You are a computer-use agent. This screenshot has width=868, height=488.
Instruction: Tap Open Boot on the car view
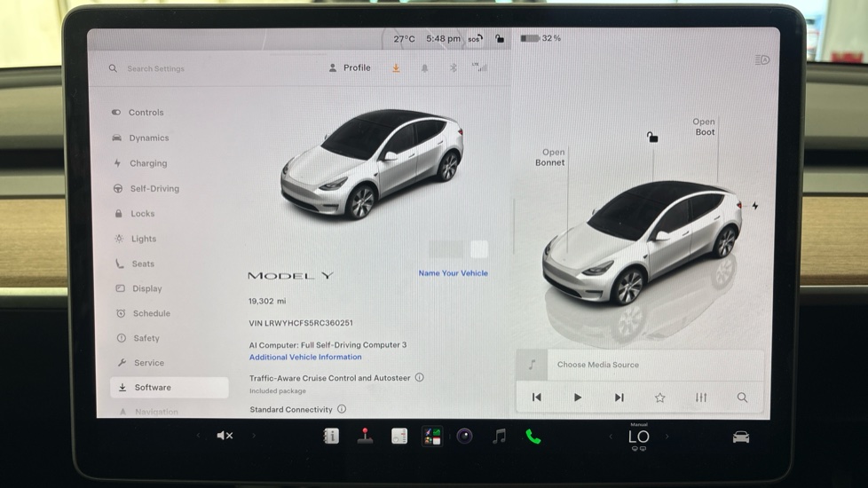click(x=704, y=127)
